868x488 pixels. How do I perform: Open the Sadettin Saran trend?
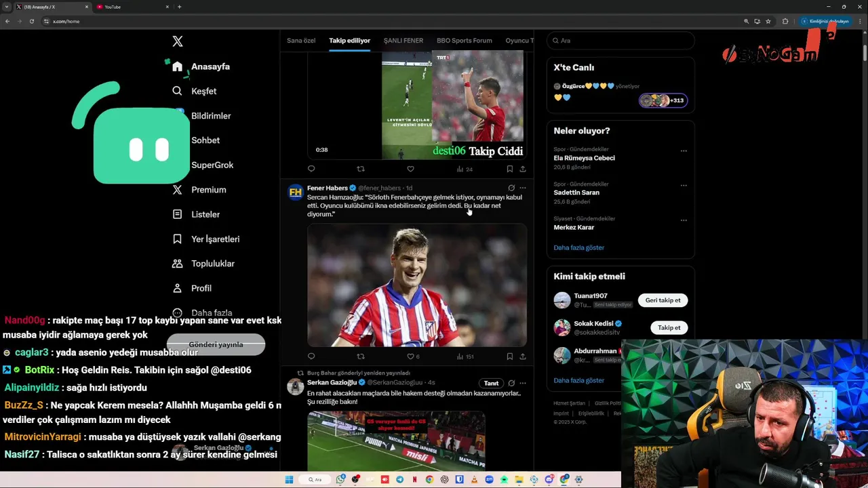pos(576,192)
